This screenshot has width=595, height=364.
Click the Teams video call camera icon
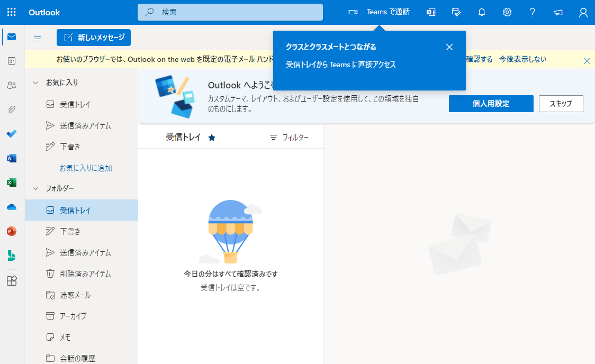353,12
